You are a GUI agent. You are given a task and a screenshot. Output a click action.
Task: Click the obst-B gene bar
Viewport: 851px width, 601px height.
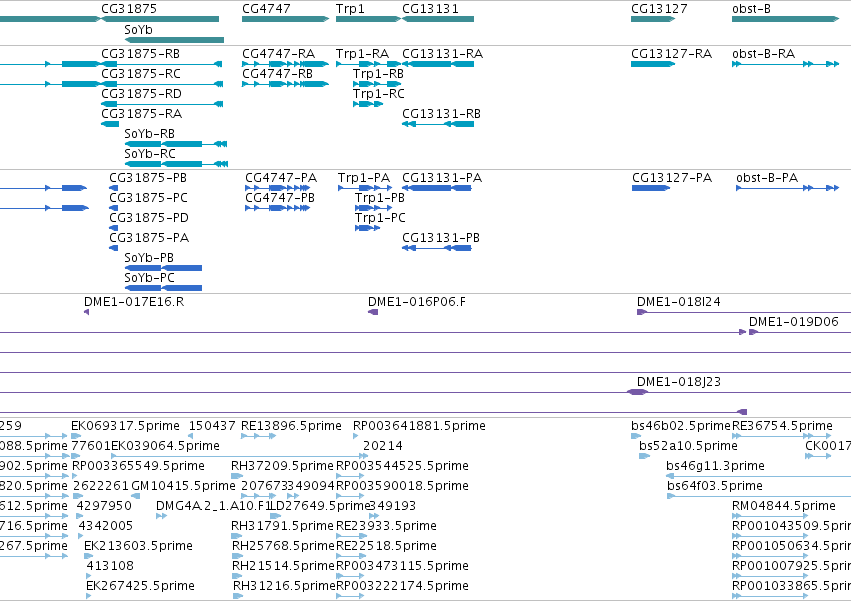click(785, 19)
